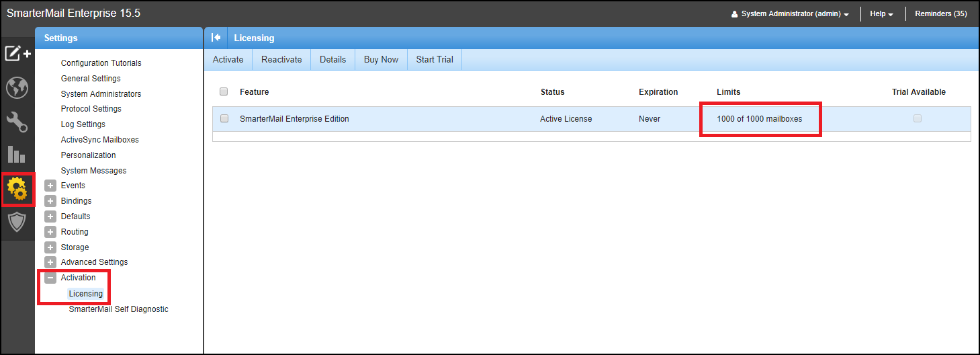Open General Settings in settings tree
Viewport: 980px width, 355px height.
tap(91, 79)
